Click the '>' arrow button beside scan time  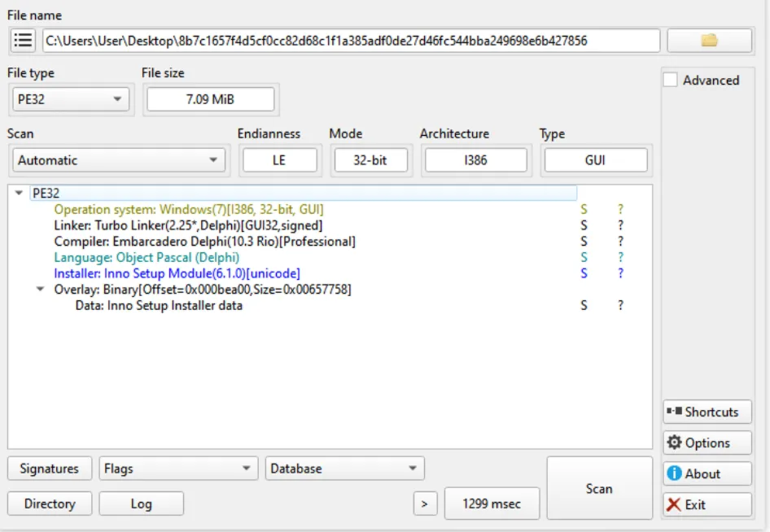point(424,504)
